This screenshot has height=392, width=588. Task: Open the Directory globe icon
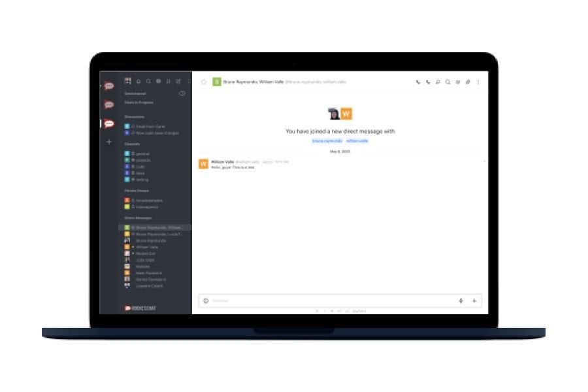click(x=158, y=81)
